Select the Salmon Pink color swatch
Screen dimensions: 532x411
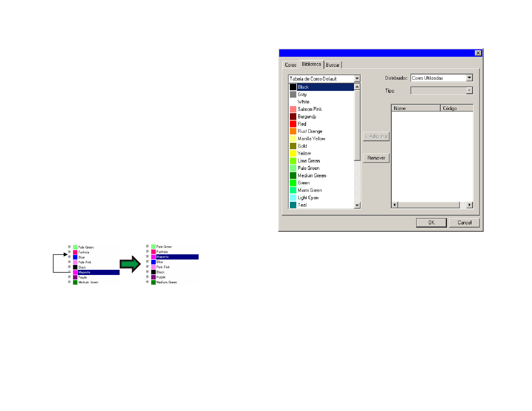pos(293,109)
